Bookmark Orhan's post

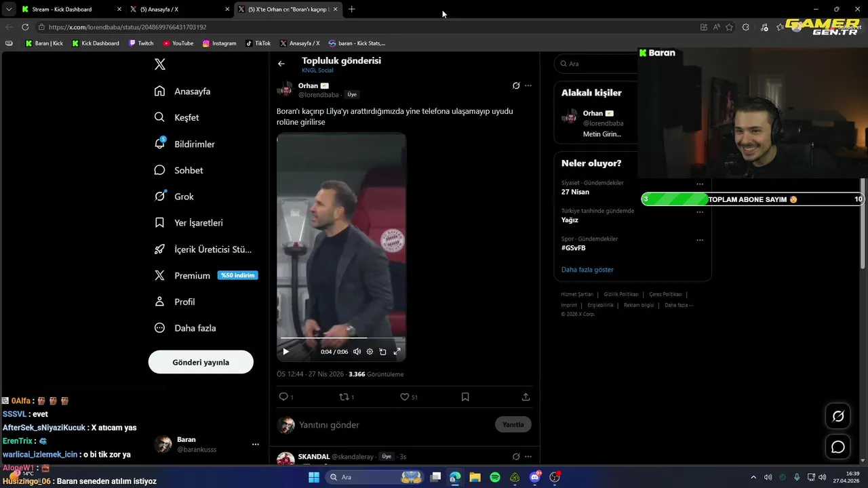point(465,396)
